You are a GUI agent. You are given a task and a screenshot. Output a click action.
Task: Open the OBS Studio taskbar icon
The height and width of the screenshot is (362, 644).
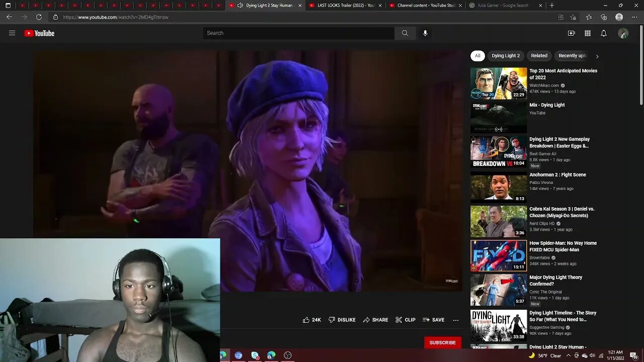288,355
